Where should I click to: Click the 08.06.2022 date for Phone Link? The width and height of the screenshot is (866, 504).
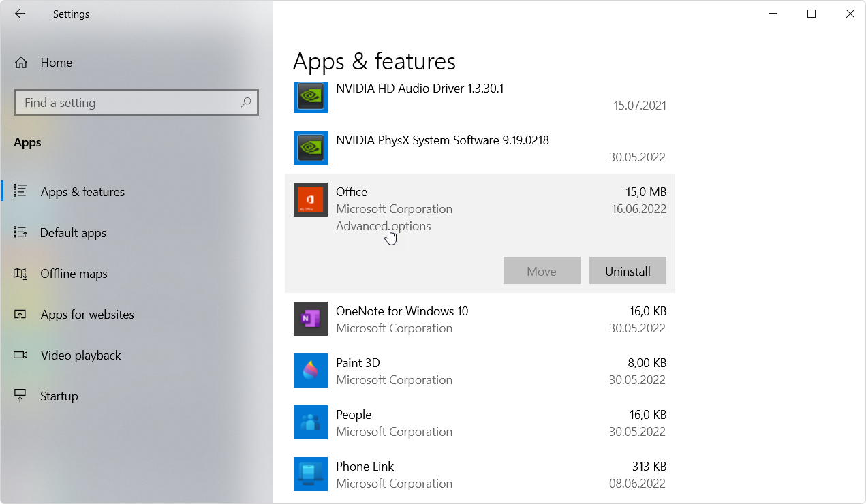tap(638, 484)
